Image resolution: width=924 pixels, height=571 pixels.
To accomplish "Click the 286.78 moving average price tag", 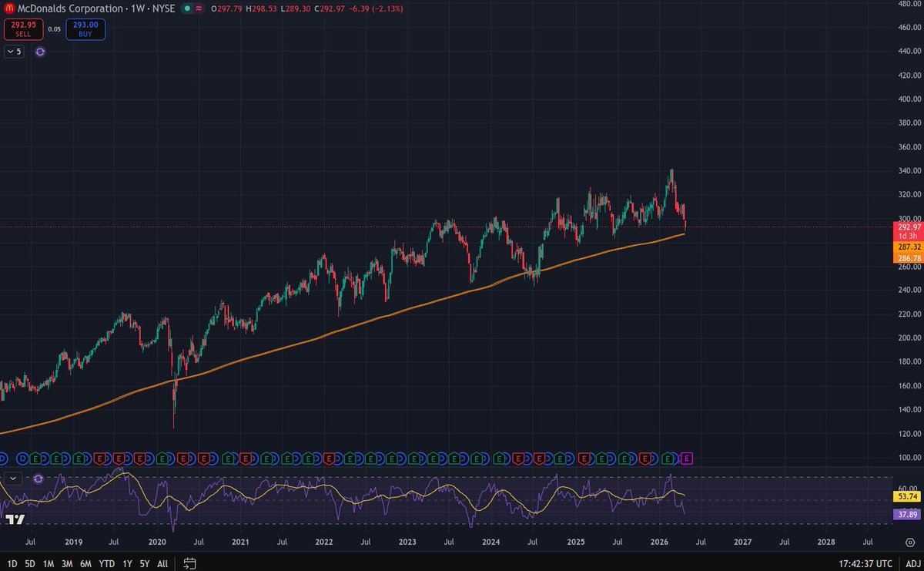I will 907,257.
